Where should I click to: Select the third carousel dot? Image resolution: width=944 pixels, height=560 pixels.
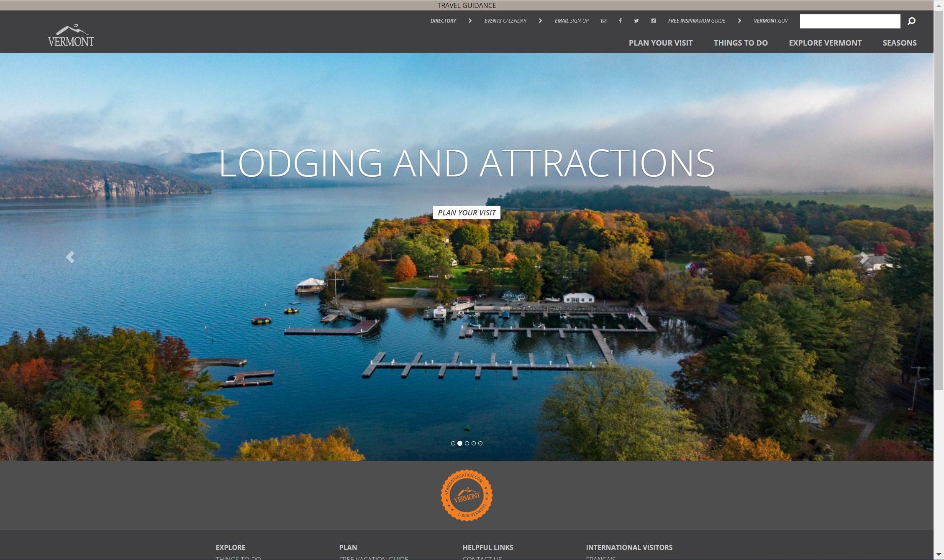click(x=467, y=443)
